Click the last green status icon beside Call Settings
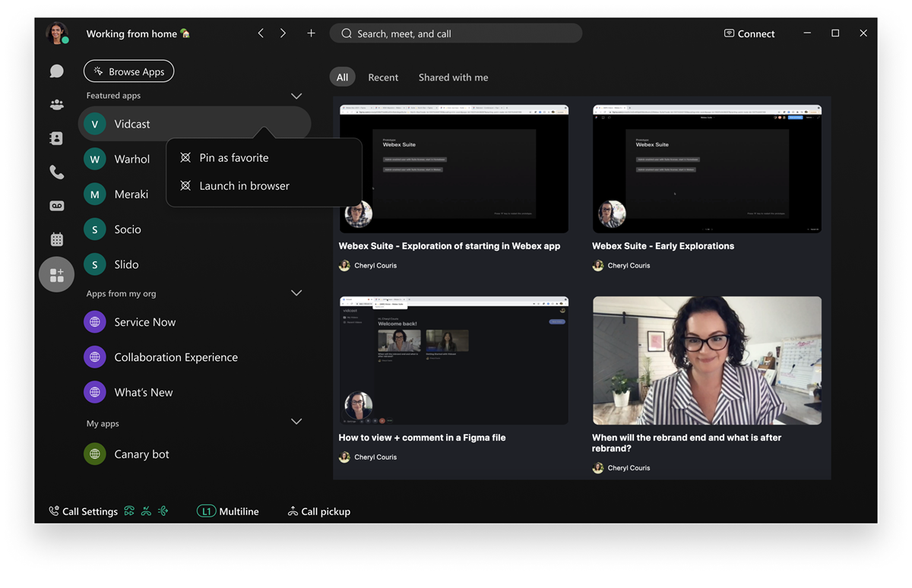 click(163, 511)
